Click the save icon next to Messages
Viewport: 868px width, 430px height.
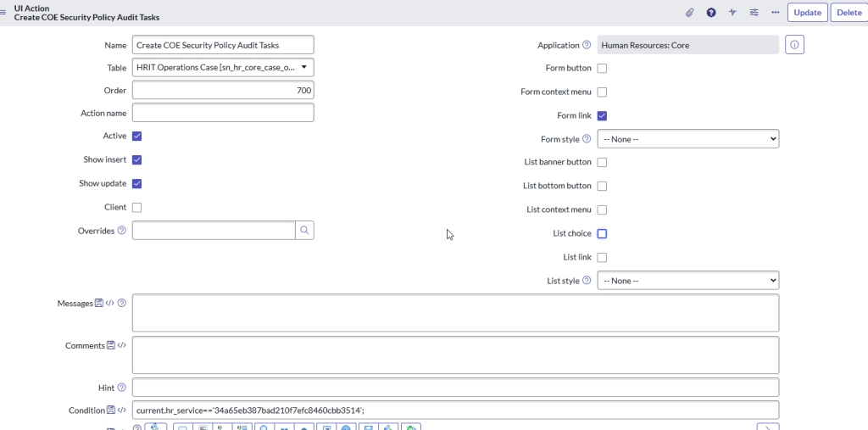click(x=99, y=303)
